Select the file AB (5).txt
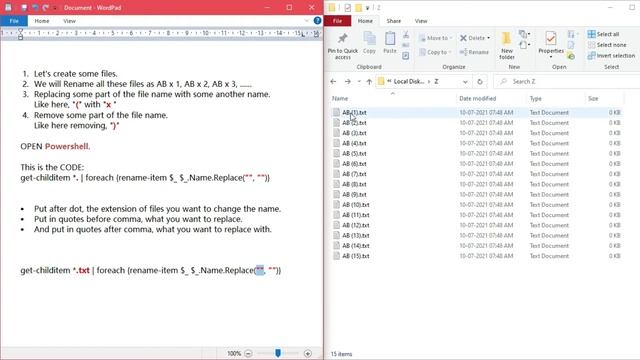640x360 pixels. point(354,153)
